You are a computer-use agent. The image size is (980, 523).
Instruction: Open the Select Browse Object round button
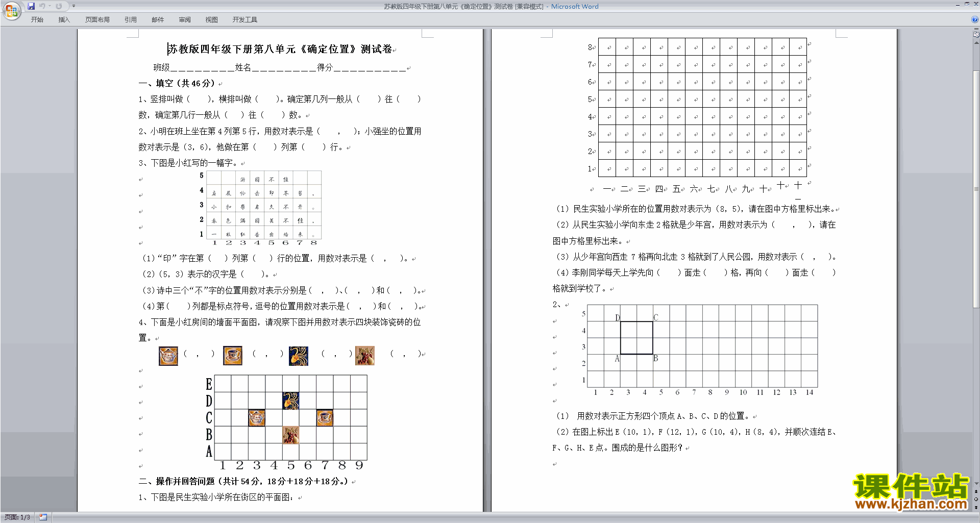pyautogui.click(x=976, y=499)
